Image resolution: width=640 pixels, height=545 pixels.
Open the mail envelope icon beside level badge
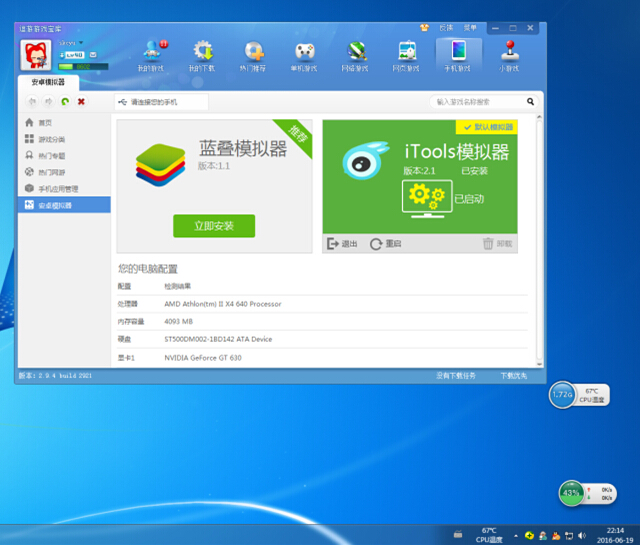(x=93, y=55)
